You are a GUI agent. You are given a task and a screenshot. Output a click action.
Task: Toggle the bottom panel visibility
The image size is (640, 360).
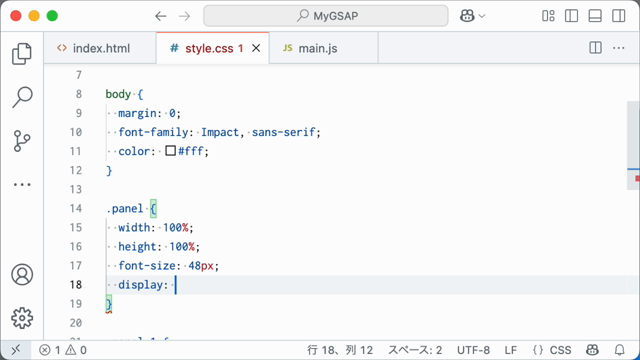[x=595, y=16]
